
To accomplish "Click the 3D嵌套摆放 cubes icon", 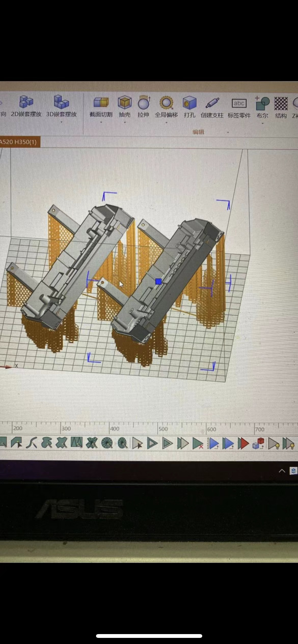I will [61, 101].
